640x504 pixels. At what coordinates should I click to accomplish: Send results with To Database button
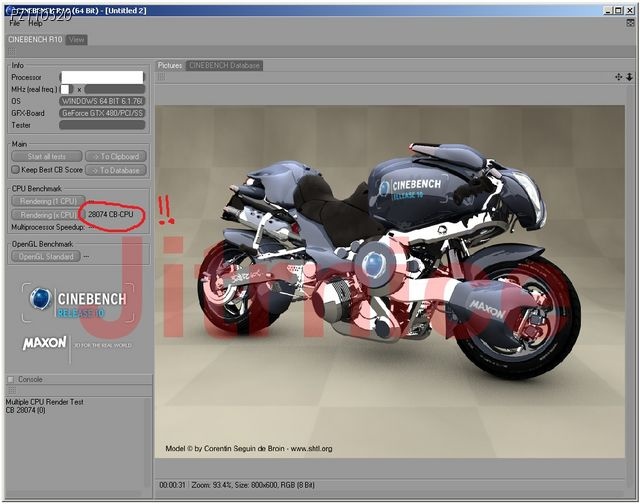[116, 170]
